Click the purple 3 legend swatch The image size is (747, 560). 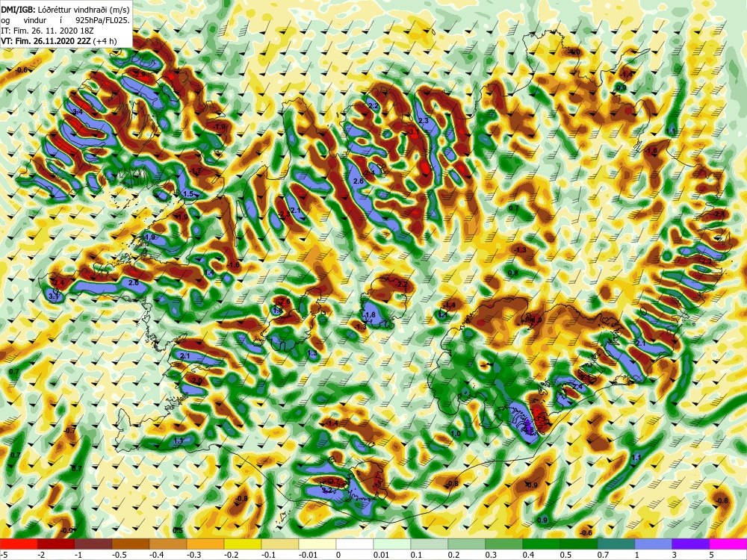pos(691,544)
